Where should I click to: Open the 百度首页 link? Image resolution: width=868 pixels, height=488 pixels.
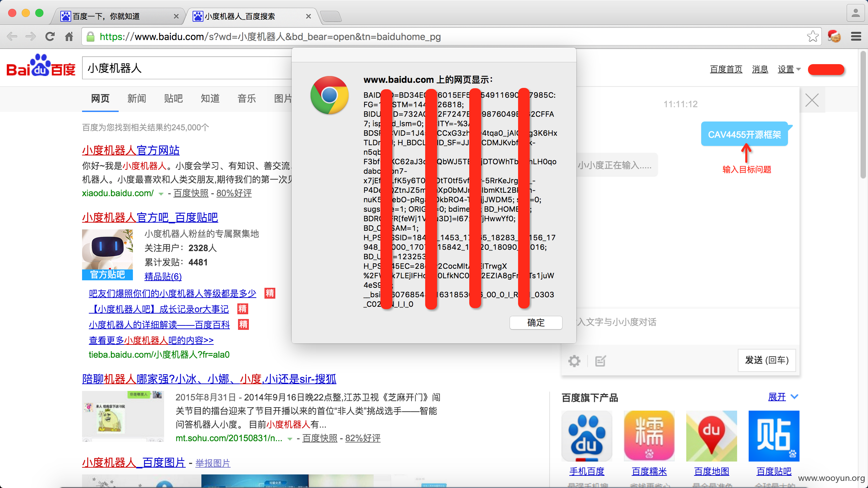(x=726, y=69)
